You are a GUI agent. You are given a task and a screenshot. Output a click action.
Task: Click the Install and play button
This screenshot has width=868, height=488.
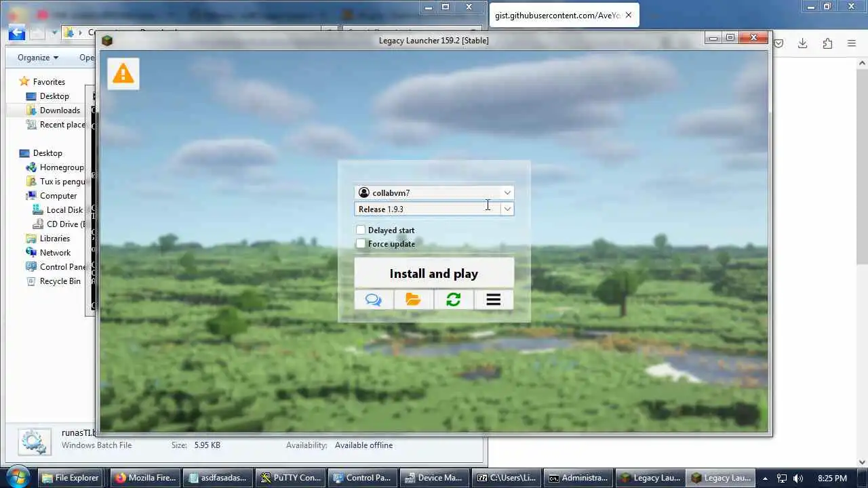434,273
